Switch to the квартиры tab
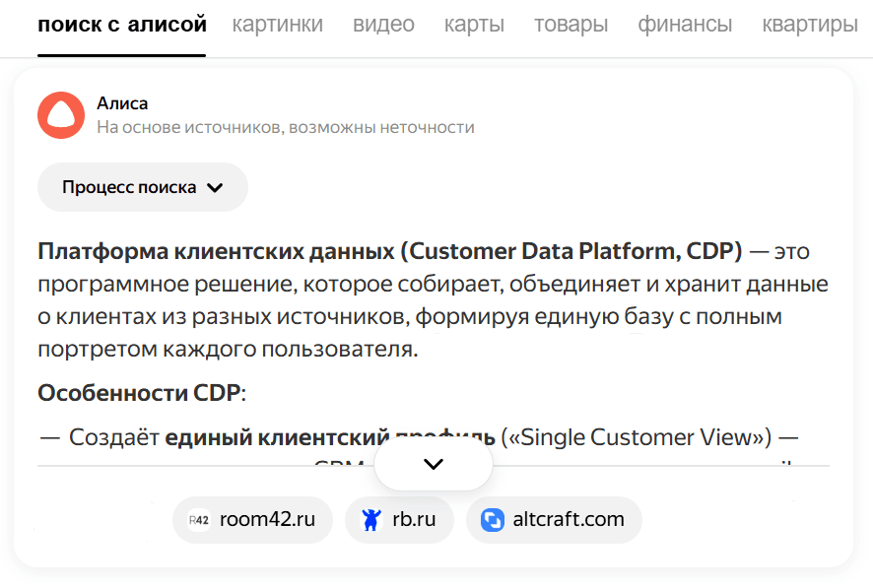This screenshot has width=873, height=588. tap(808, 25)
